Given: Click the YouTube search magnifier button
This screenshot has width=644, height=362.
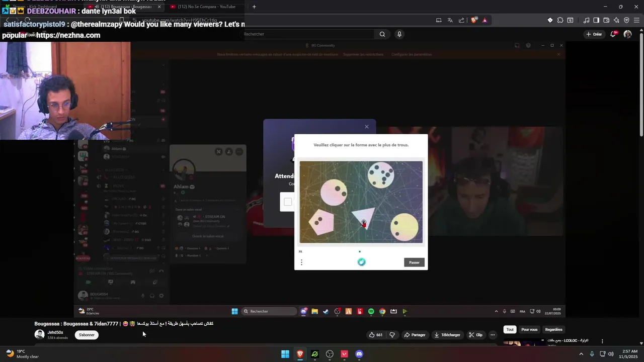Looking at the screenshot, I should 382,34.
